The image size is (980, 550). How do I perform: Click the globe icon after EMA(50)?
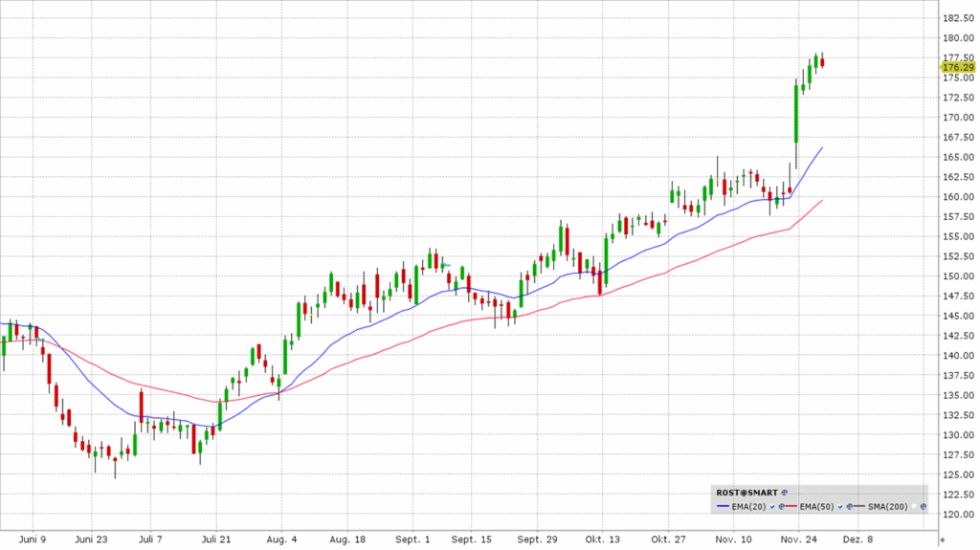(x=849, y=507)
